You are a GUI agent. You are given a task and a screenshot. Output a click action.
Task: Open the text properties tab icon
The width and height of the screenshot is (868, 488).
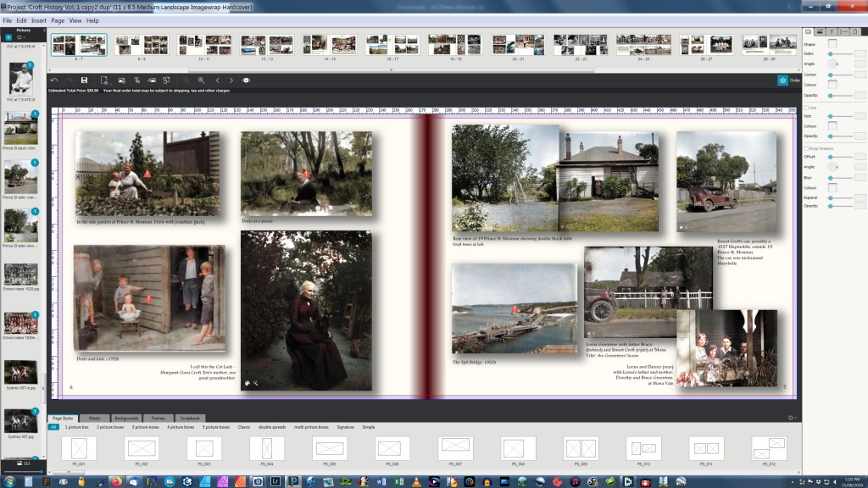click(832, 31)
